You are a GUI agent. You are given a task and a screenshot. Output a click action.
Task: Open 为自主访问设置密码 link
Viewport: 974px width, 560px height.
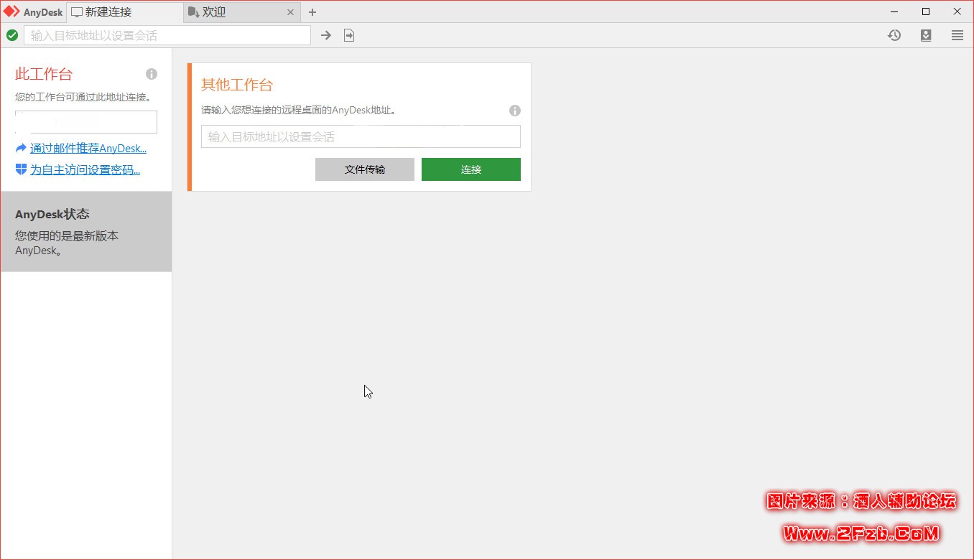85,169
